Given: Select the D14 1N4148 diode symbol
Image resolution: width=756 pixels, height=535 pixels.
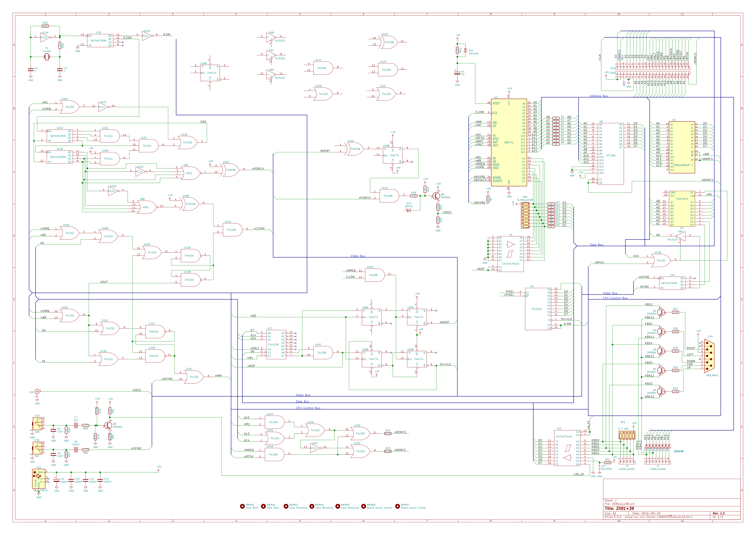Looking at the screenshot, I should [465, 50].
